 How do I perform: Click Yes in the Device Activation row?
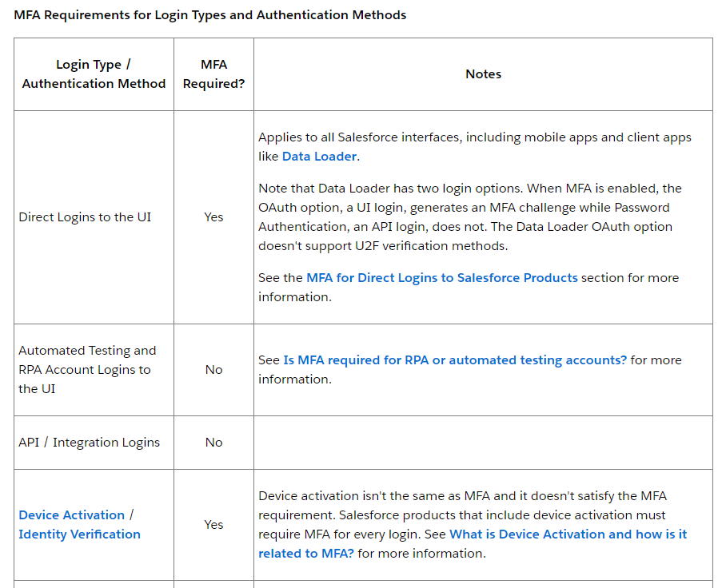pos(213,525)
